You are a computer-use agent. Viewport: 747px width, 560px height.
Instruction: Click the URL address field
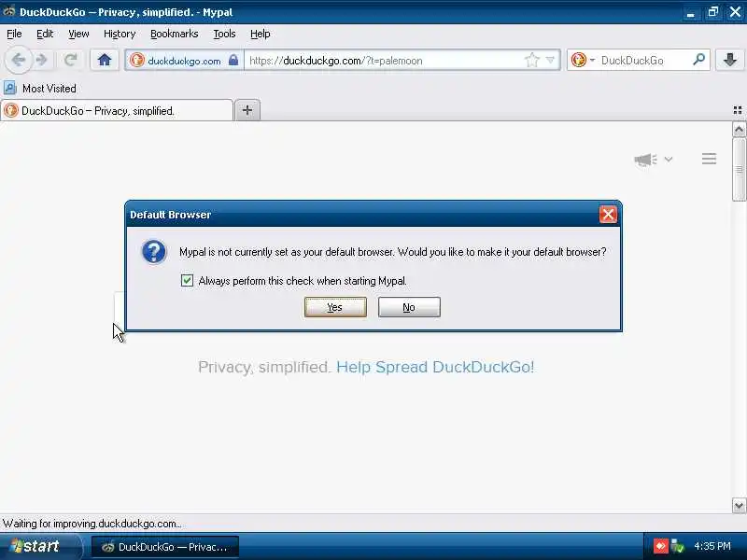(384, 61)
